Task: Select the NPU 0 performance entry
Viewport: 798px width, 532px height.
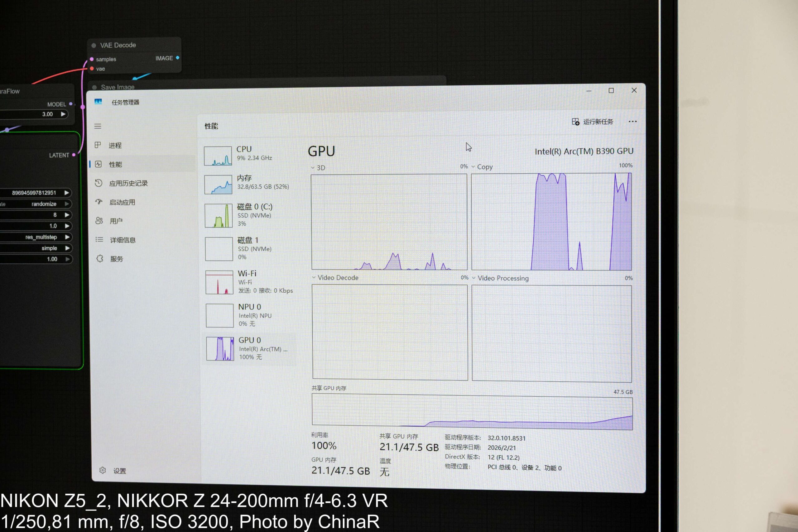Action: point(249,315)
